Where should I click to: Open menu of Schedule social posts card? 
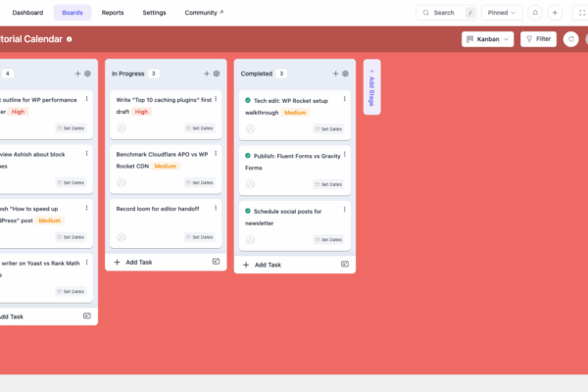344,210
